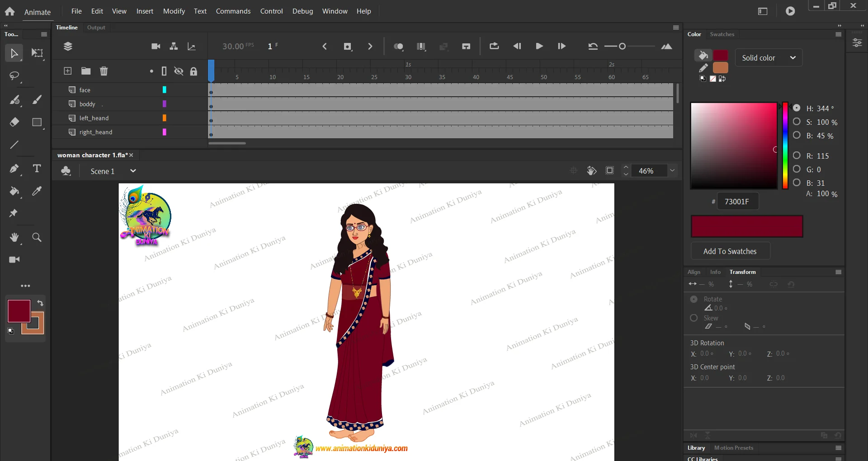Click the Zoom magnifier tool

[37, 237]
